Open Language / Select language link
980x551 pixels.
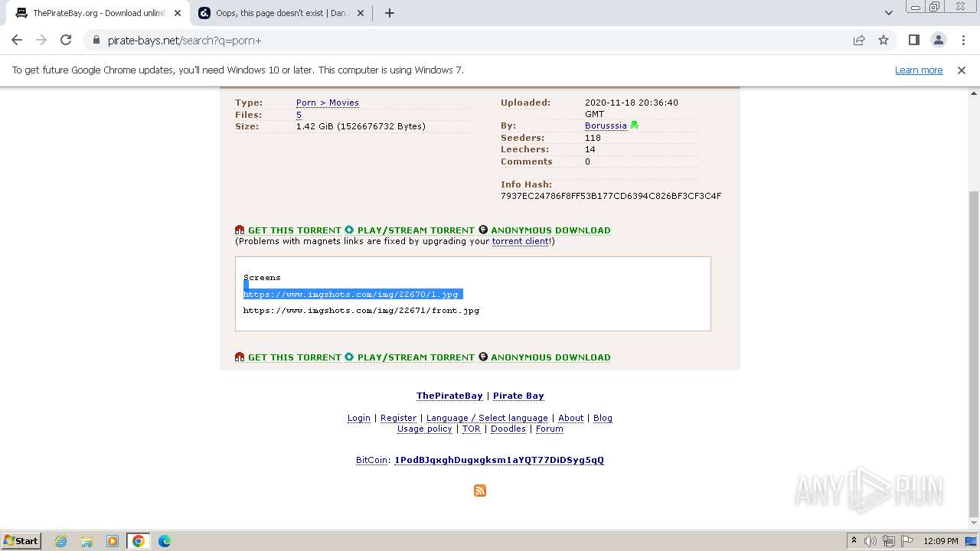(487, 418)
